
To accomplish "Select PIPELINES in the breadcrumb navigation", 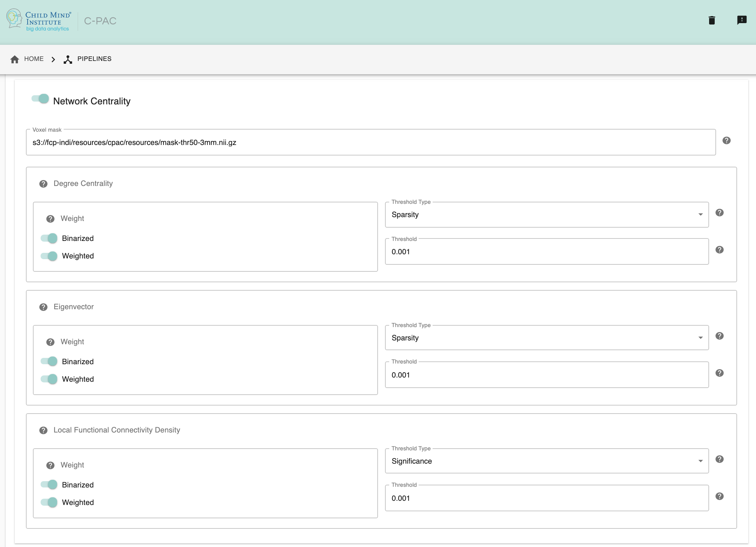I will (x=94, y=59).
